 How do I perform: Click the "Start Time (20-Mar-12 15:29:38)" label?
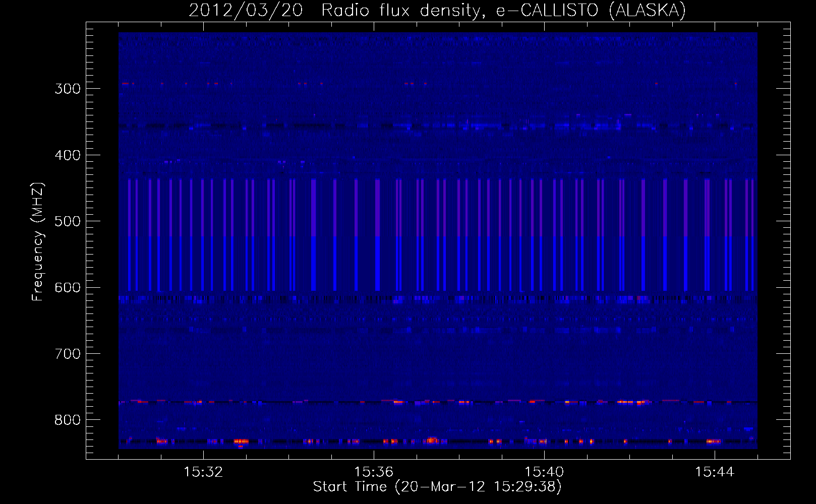click(x=437, y=487)
